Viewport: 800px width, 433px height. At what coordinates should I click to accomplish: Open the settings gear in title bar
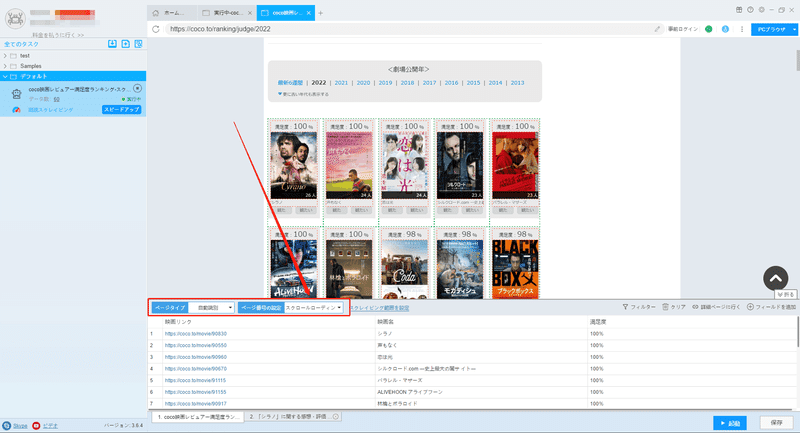click(x=762, y=10)
